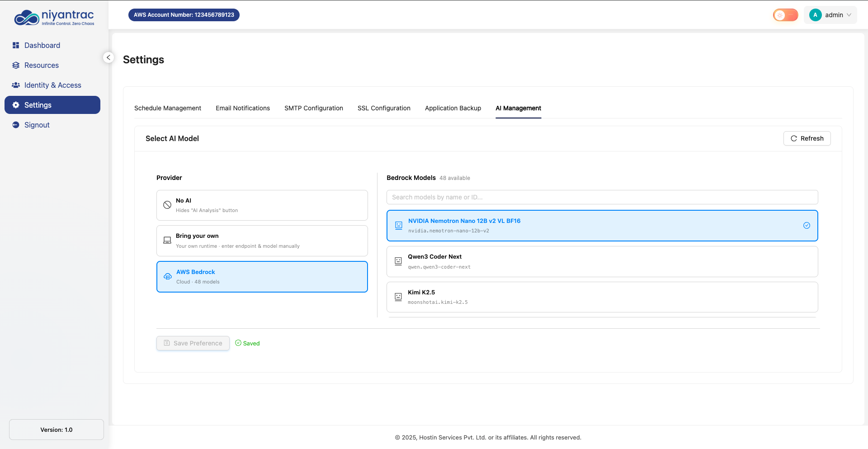
Task: Click the Qwen3 Coder Next model icon
Action: pos(398,261)
